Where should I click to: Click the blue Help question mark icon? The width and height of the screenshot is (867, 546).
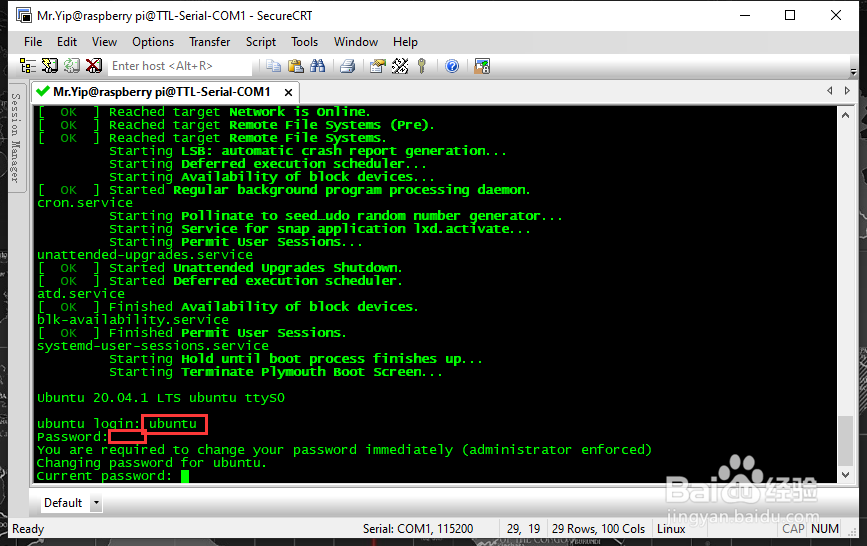[452, 66]
